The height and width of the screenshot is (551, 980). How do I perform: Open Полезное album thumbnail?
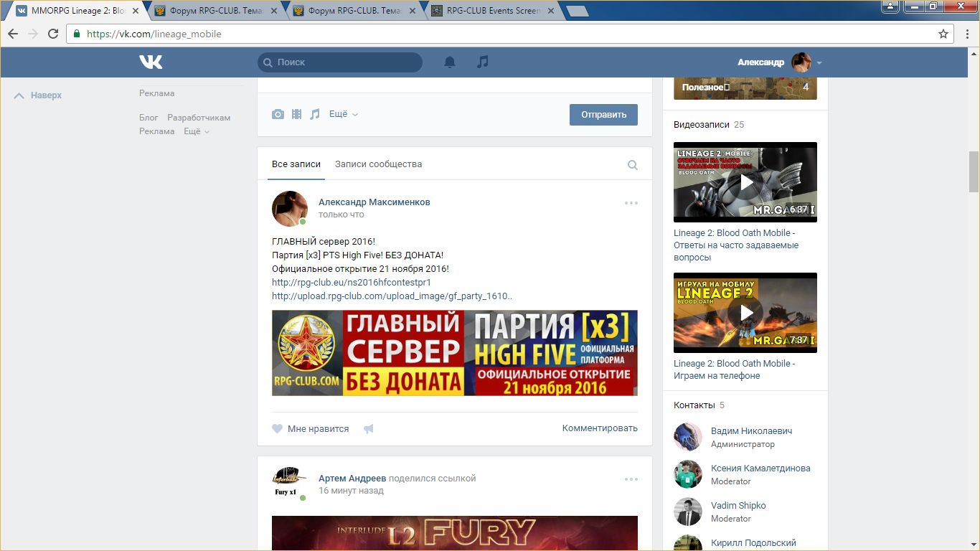point(745,87)
